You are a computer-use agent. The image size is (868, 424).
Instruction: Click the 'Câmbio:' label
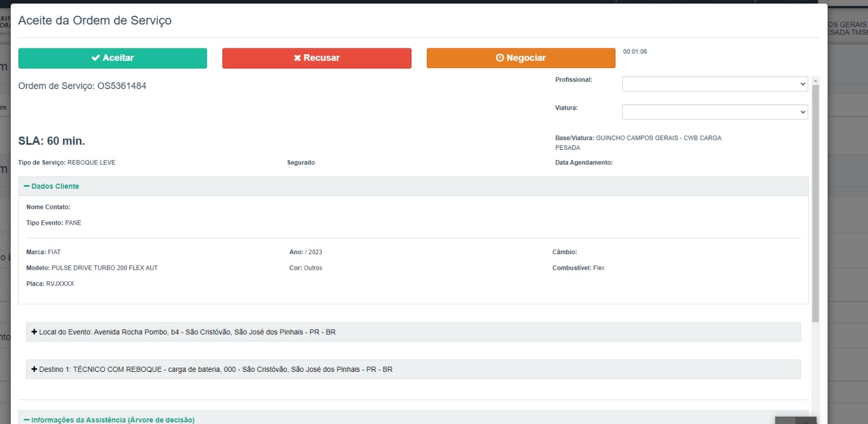coord(565,252)
